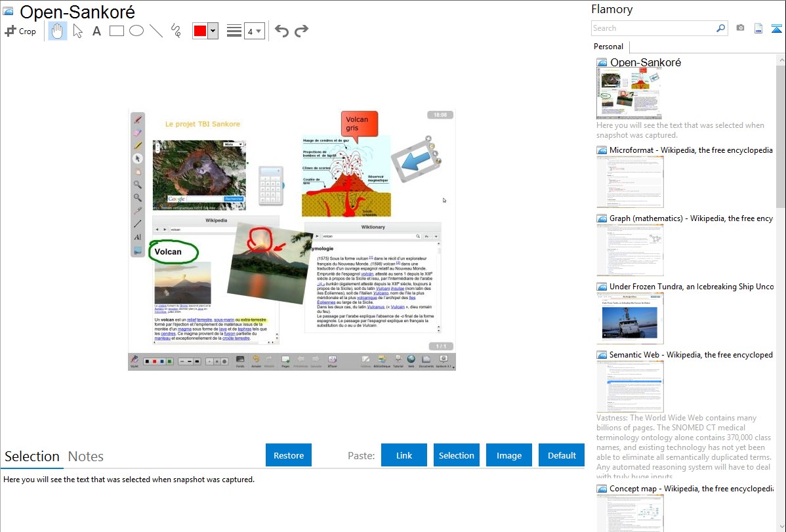Image resolution: width=786 pixels, height=532 pixels.
Task: Open the Semantic Web snapshot thumbnail
Action: pos(630,386)
